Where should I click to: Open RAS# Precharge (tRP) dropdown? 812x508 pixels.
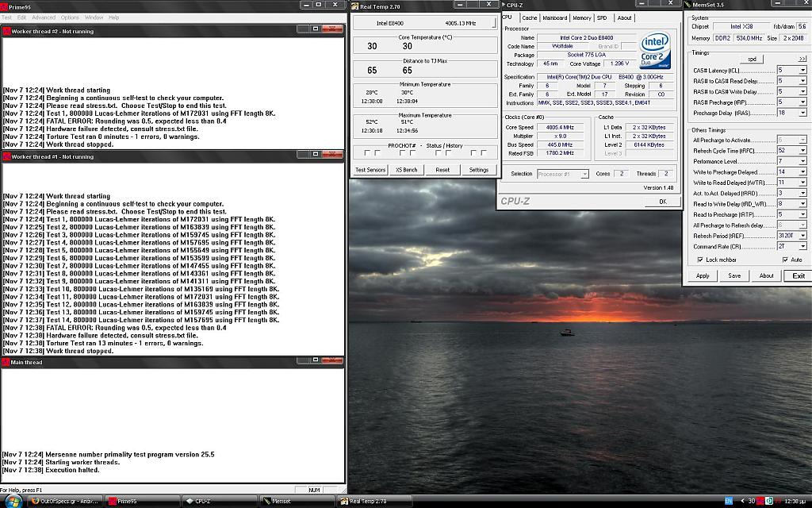802,102
